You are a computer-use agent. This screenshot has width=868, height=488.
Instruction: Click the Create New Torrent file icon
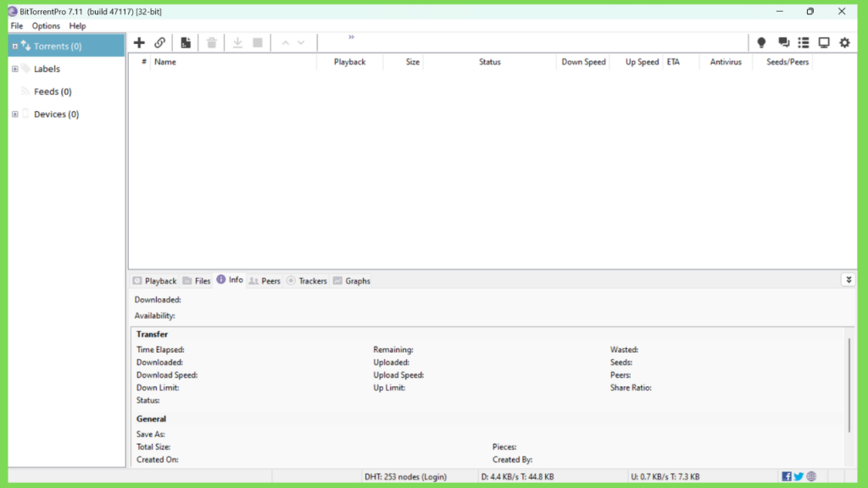pos(186,42)
